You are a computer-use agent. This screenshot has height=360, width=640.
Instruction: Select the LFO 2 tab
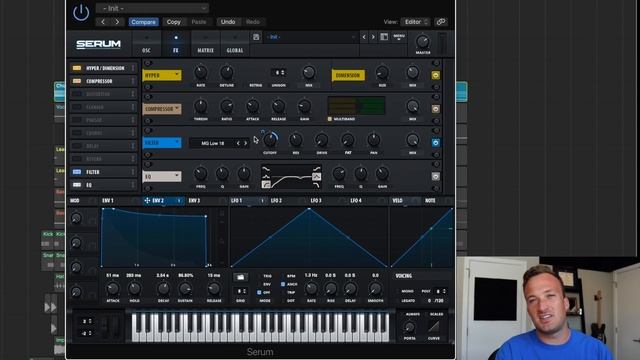point(276,201)
